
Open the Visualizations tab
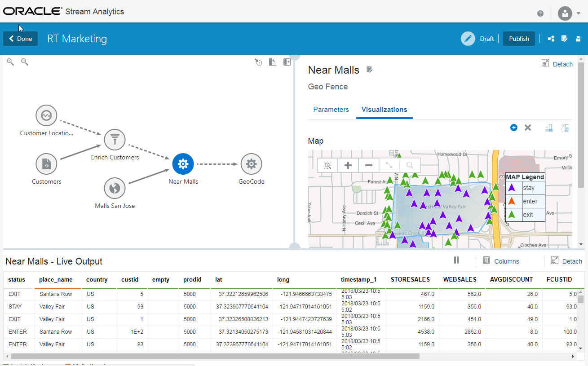(384, 110)
